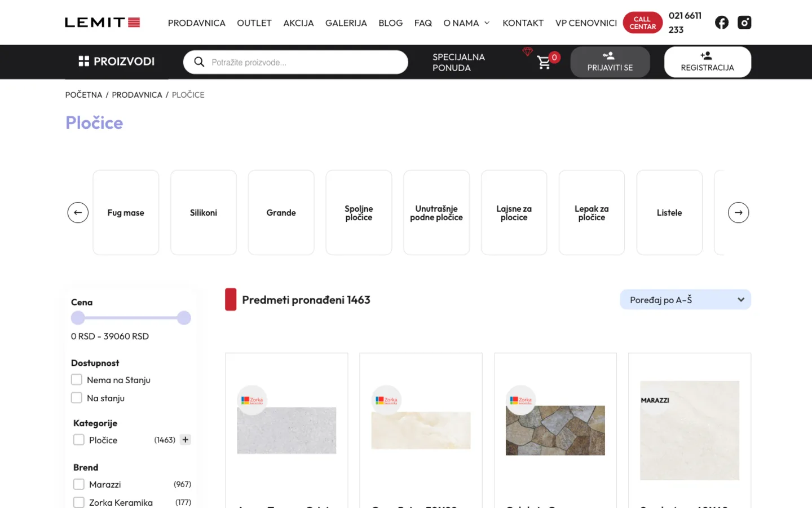
Task: Click the red diamond special offer icon
Action: pyautogui.click(x=527, y=51)
